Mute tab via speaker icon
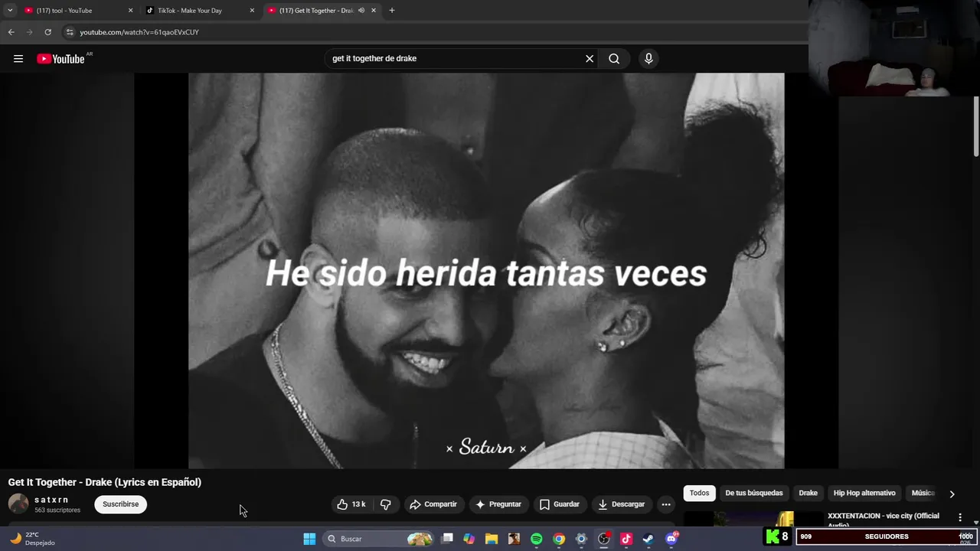Image resolution: width=980 pixels, height=551 pixels. (361, 11)
